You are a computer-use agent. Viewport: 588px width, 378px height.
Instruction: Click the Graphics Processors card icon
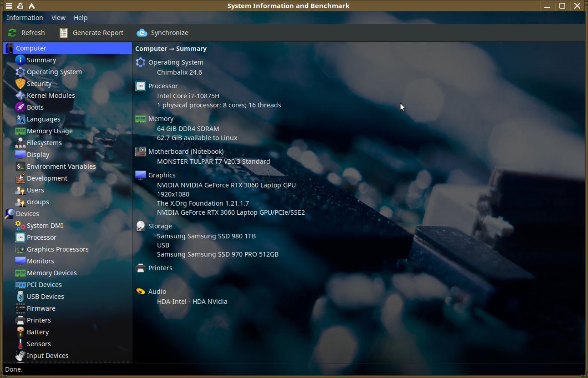(20, 249)
